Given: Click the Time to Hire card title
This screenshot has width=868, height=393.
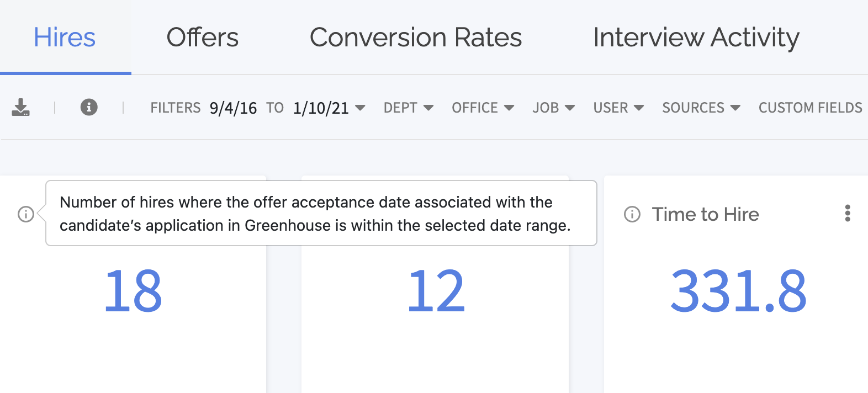Looking at the screenshot, I should [x=706, y=214].
